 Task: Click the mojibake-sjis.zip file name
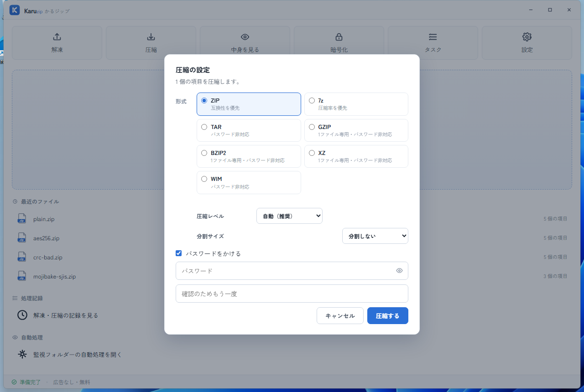[55, 277]
